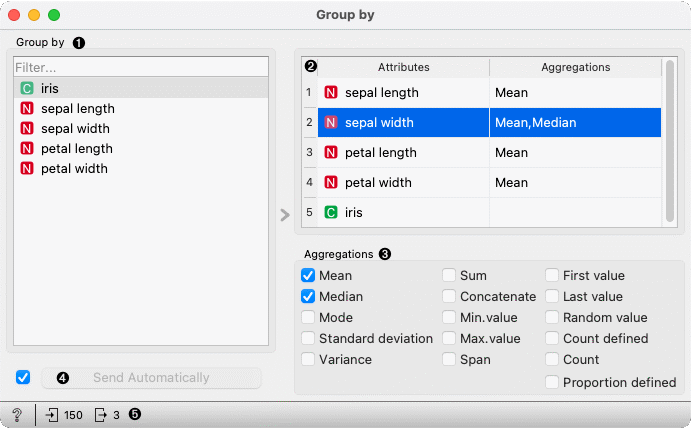The image size is (693, 430).
Task: Check the Count defined aggregation
Action: [x=552, y=339]
